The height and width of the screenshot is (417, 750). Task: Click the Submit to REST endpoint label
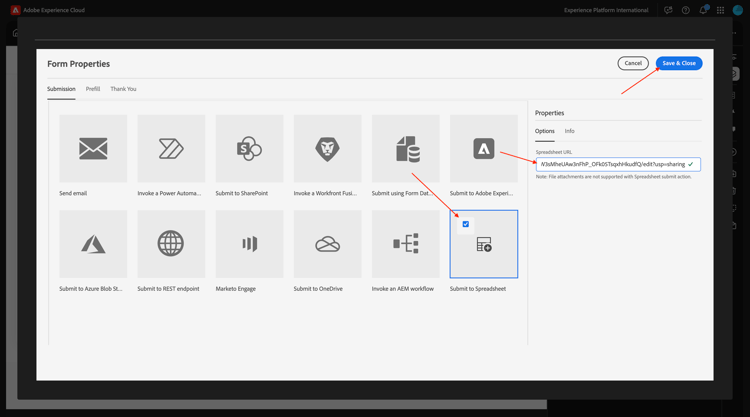pos(168,289)
